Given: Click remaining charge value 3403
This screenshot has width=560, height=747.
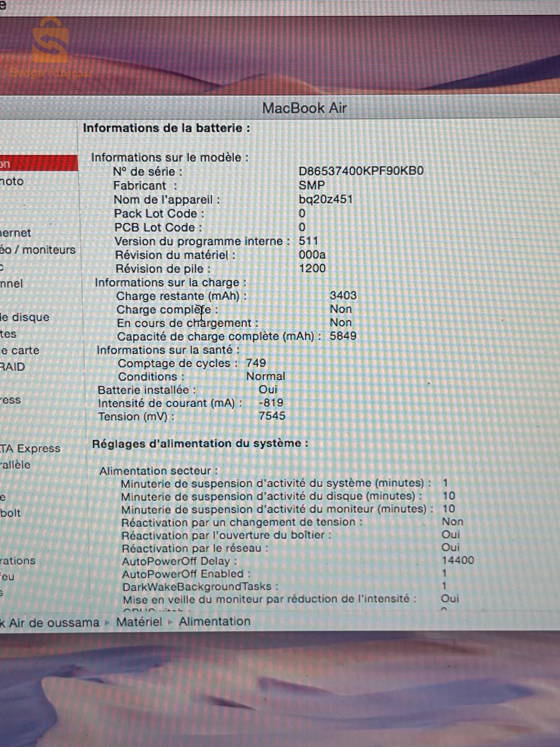Looking at the screenshot, I should [x=343, y=295].
